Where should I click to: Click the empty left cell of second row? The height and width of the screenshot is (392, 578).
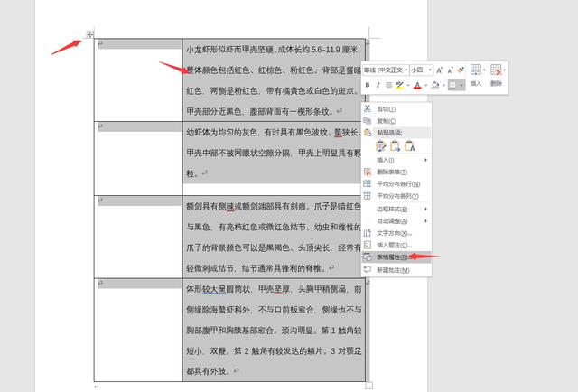coord(138,159)
